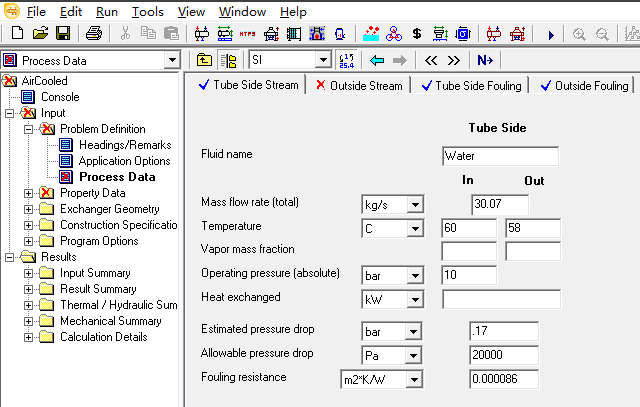Open the Allowable pressure drop Pa unit dropdown
This screenshot has width=640, height=407.
tap(413, 356)
